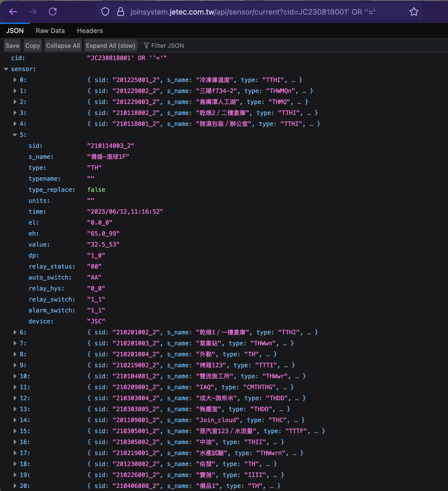The image size is (448, 491).
Task: Select the dp value "1_0"
Action: (x=96, y=255)
